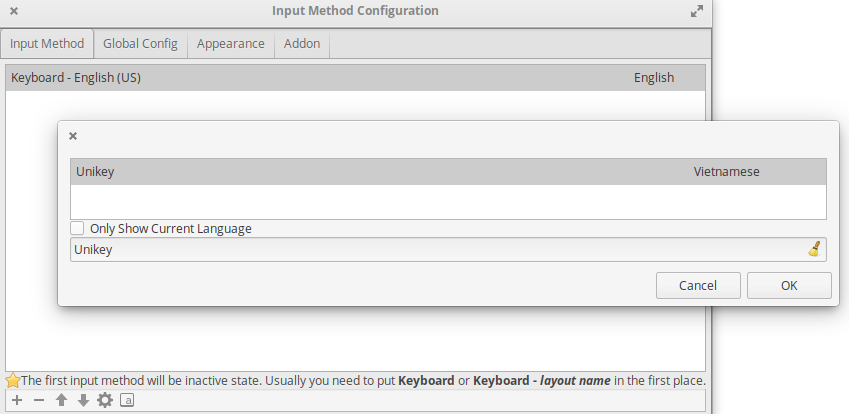Move input method up with arrow icon

[x=61, y=400]
